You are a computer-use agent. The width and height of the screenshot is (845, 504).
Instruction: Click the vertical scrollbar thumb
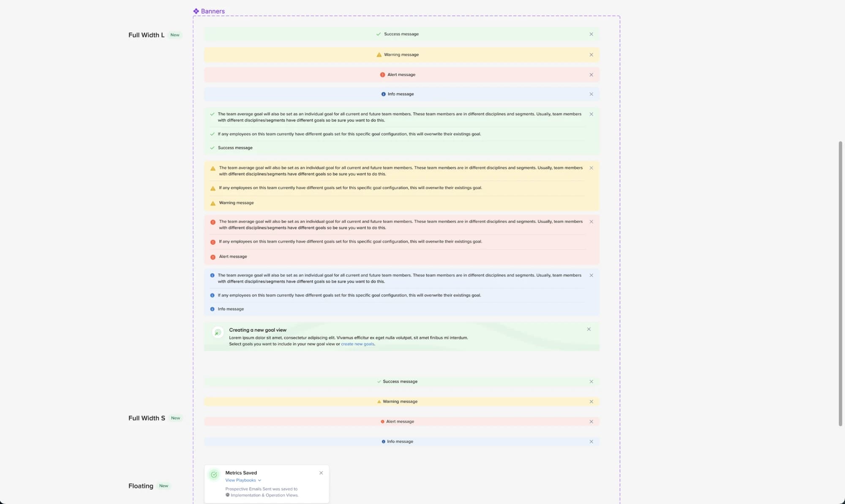click(x=840, y=284)
